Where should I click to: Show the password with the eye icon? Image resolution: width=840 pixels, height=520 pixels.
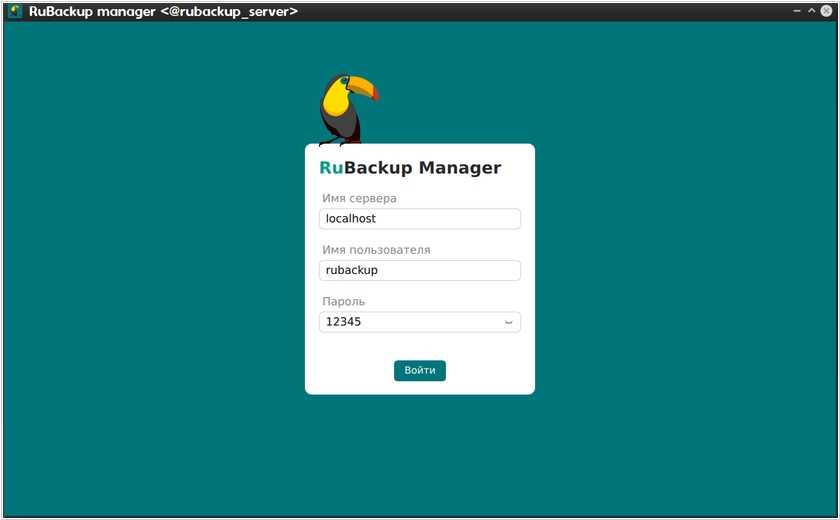point(508,322)
